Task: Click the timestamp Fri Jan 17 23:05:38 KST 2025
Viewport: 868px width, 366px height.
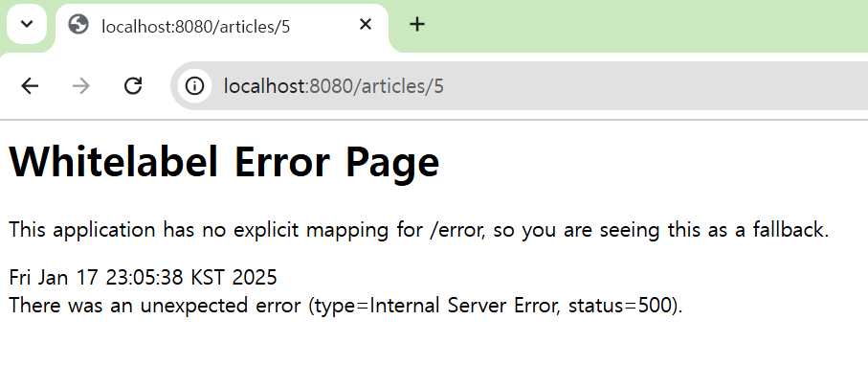Action: tap(143, 277)
